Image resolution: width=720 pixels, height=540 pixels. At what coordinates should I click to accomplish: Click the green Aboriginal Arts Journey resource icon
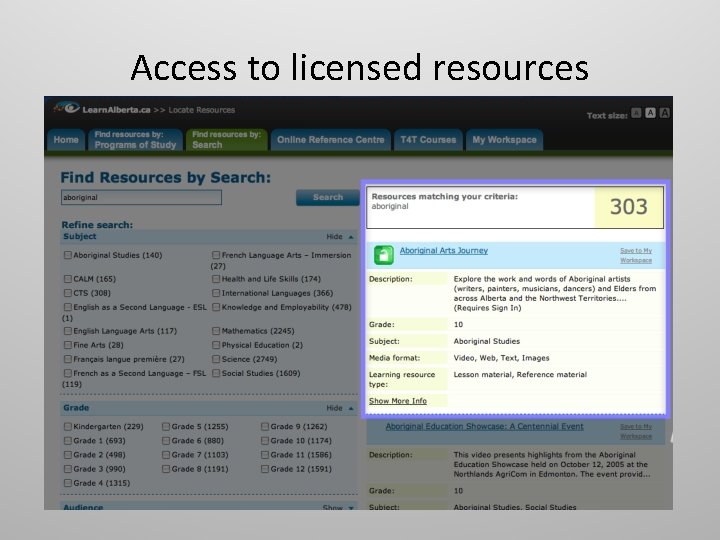tap(383, 255)
